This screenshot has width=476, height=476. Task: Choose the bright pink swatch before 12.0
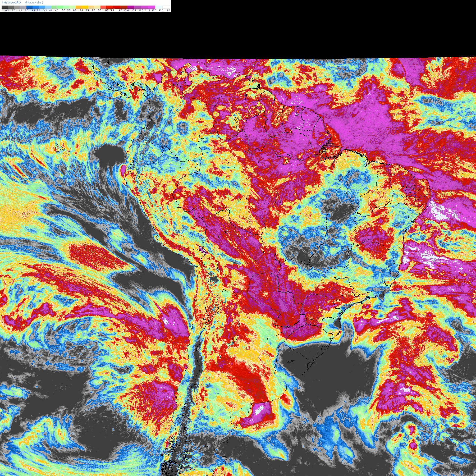click(x=152, y=7)
